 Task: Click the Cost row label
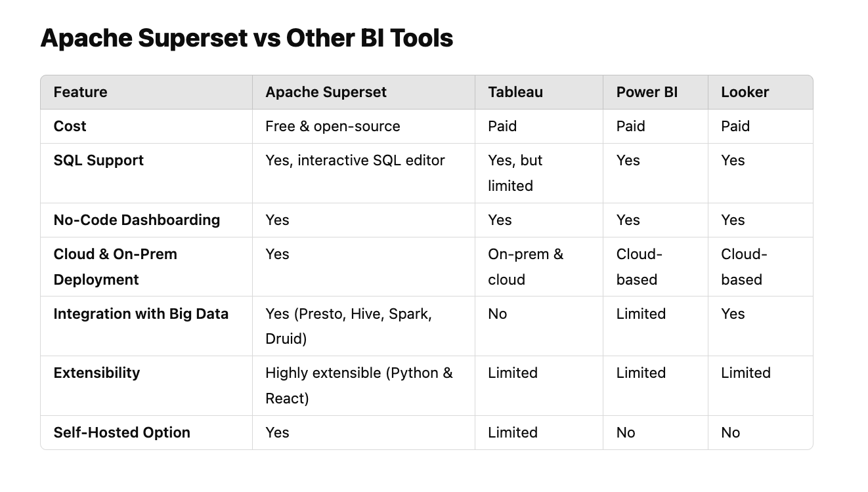[70, 126]
